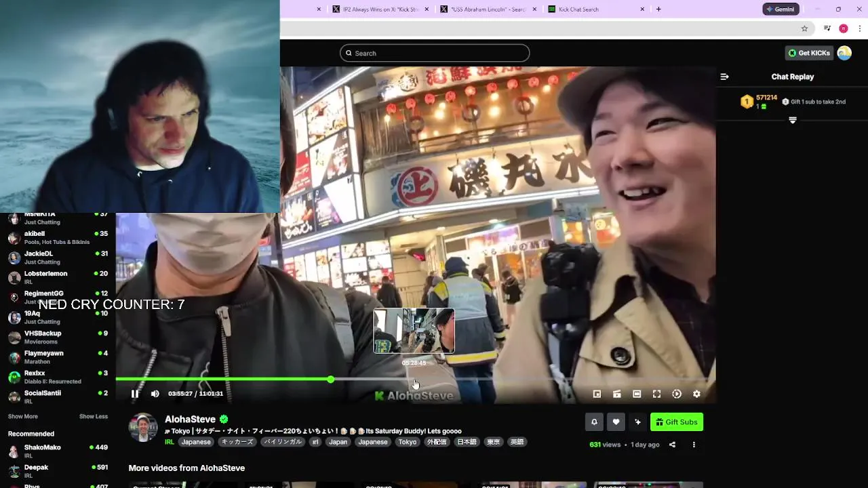Open the Lobsterlemon channel in the sidebar
Image resolution: width=868 pixels, height=488 pixels.
tap(58, 277)
